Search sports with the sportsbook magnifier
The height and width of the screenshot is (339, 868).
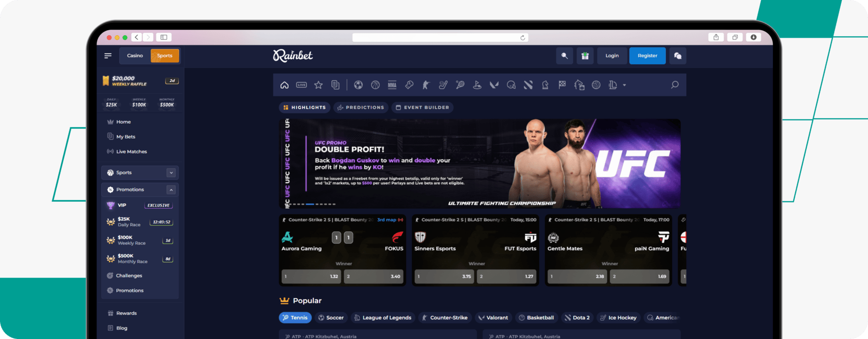[675, 85]
